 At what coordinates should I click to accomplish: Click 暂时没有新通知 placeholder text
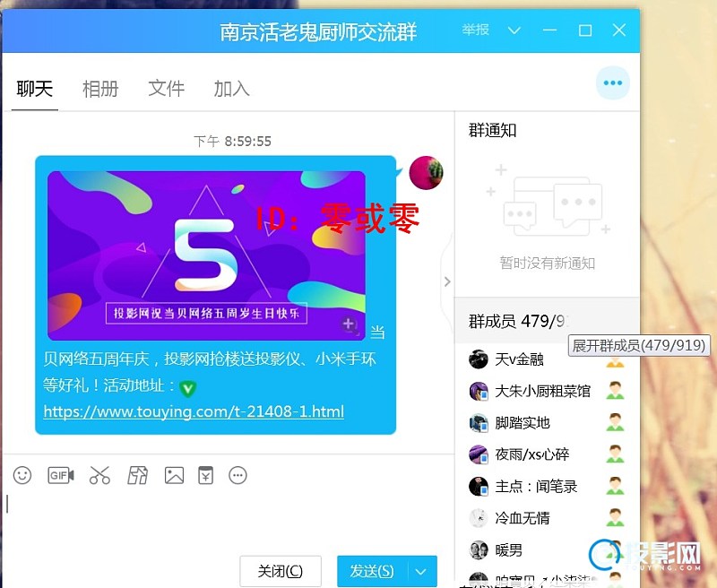click(x=548, y=264)
